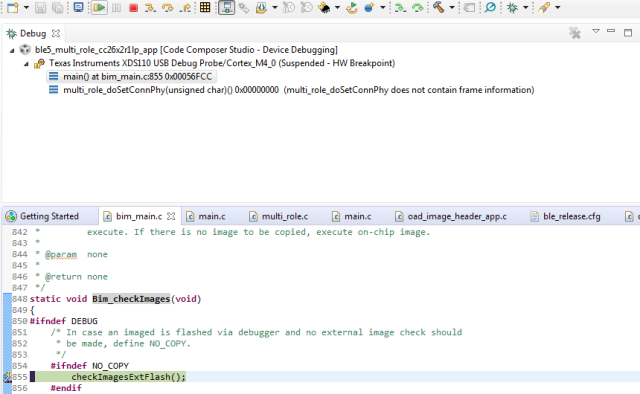The height and width of the screenshot is (394, 640).
Task: Click the Suspend (pause) button
Action: click(116, 7)
